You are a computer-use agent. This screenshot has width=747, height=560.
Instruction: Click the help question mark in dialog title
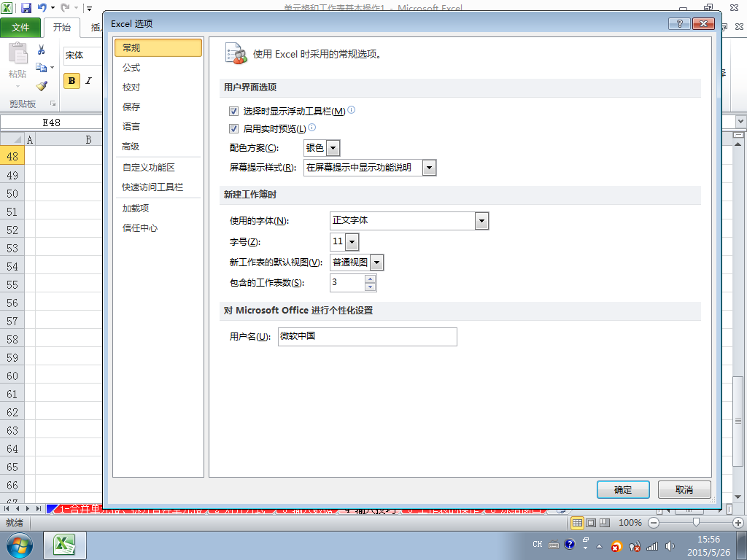tap(679, 23)
